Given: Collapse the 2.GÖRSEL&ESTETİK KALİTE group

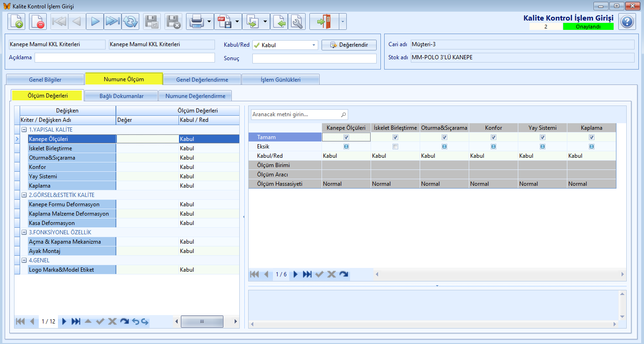Looking at the screenshot, I should (x=24, y=195).
